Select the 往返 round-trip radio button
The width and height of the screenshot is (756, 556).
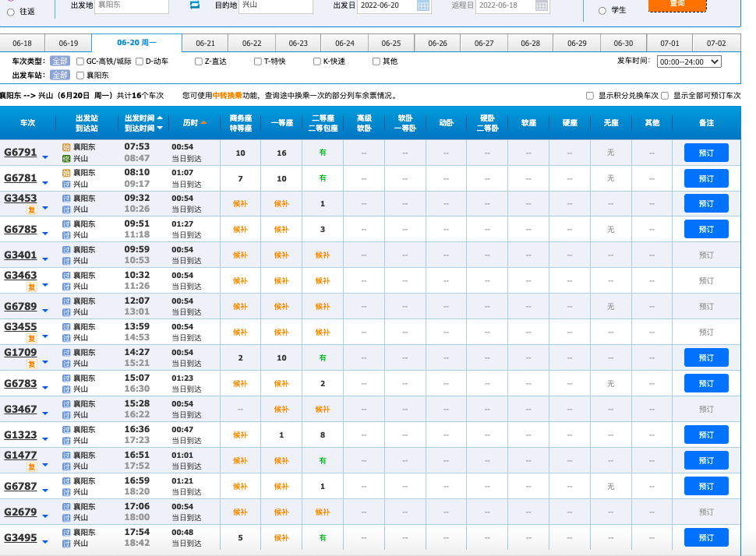pyautogui.click(x=11, y=12)
